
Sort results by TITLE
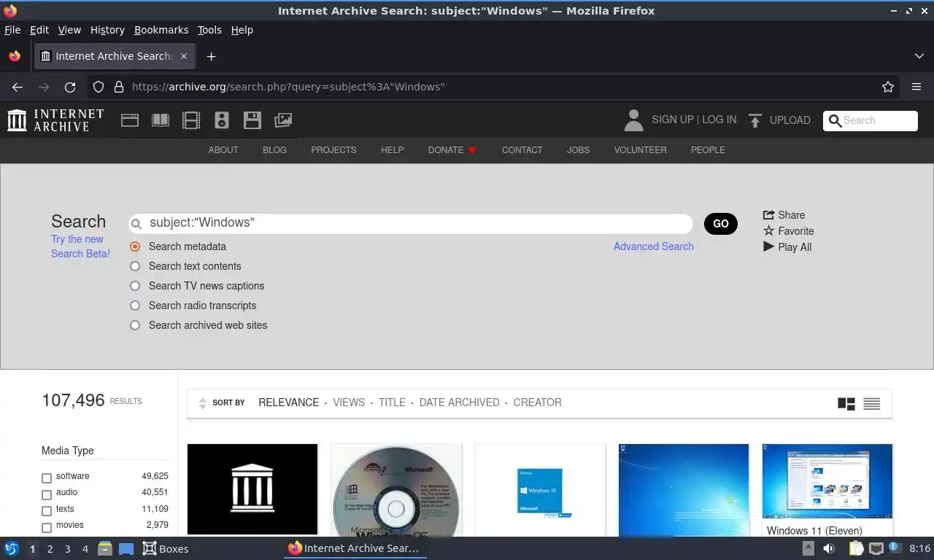(x=392, y=402)
